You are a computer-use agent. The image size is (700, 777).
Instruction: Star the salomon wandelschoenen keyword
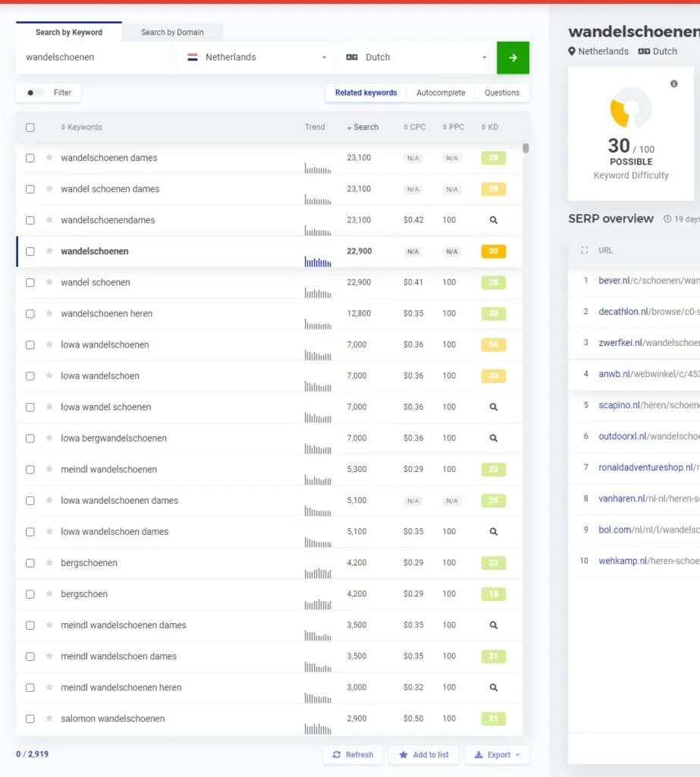coord(49,719)
